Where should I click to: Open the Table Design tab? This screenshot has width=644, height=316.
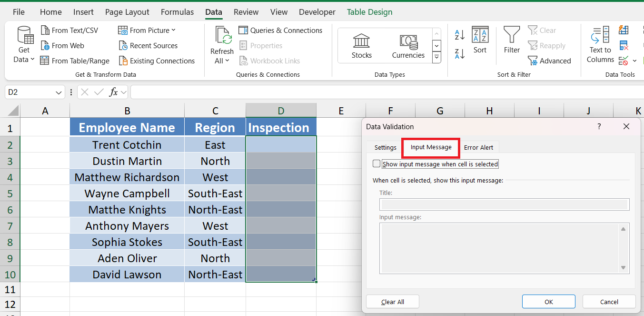(369, 12)
